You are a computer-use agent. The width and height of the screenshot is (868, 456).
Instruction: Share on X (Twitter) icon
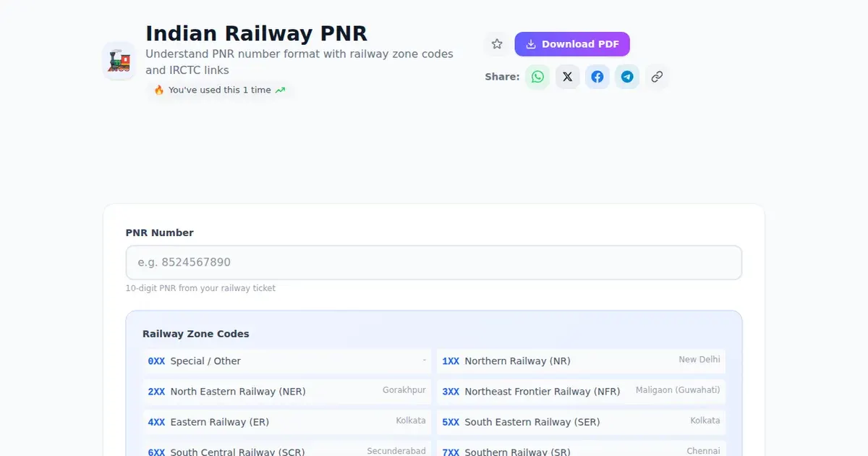pyautogui.click(x=568, y=77)
